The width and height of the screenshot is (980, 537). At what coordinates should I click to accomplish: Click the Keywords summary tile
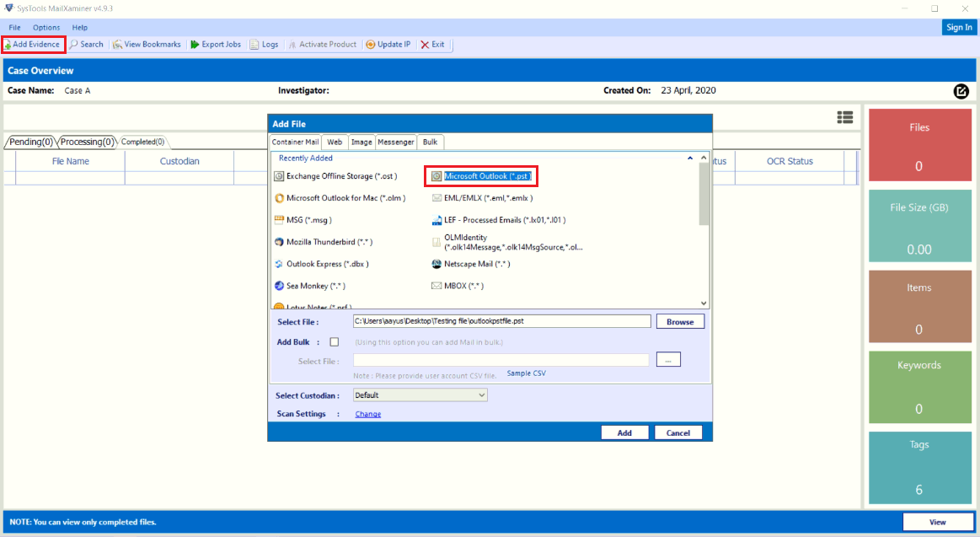tap(919, 387)
